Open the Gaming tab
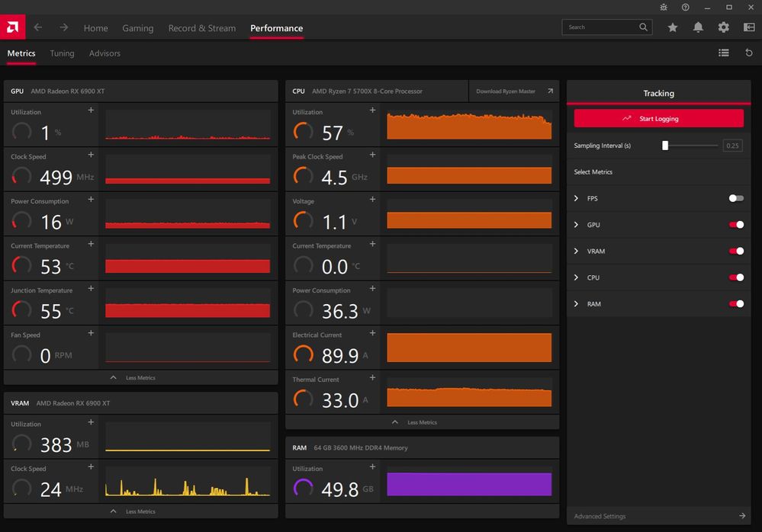The width and height of the screenshot is (762, 532). tap(137, 28)
